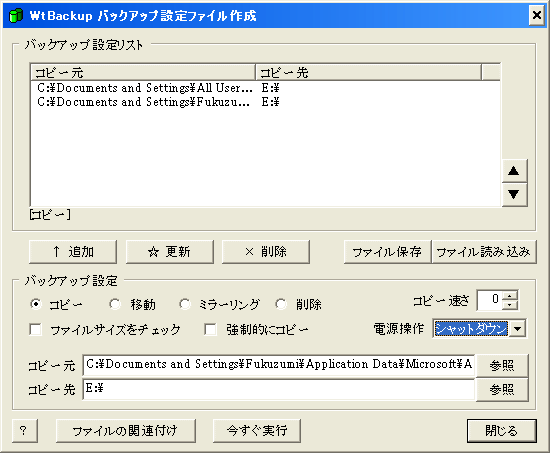Click the コピー先 input field containing E:¥
Screen dimensions: 550x453
click(x=279, y=389)
